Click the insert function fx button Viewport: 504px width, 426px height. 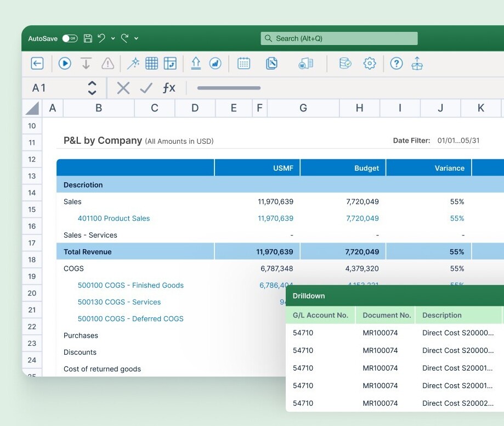(x=169, y=88)
